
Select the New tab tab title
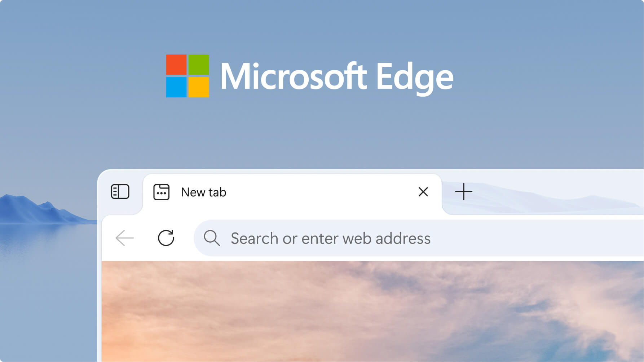click(203, 192)
